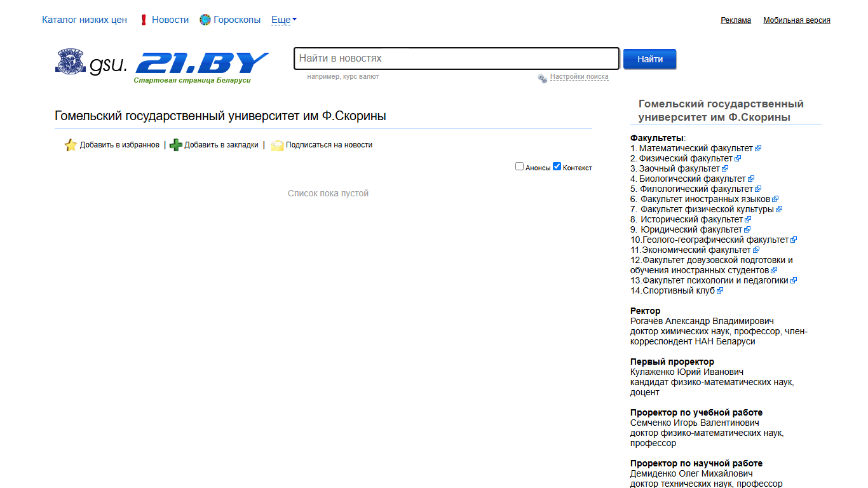
Task: Go to Новости section
Action: (170, 20)
